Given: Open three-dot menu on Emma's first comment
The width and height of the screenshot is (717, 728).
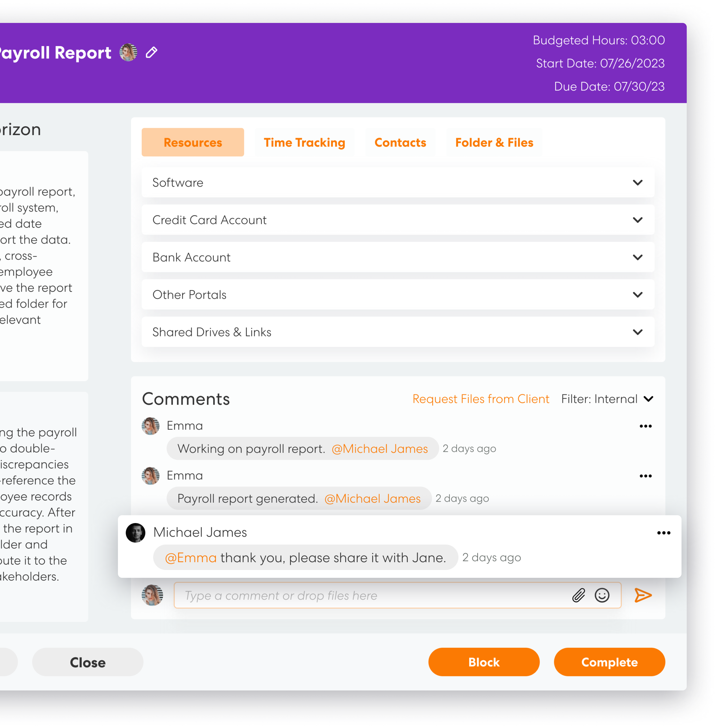Looking at the screenshot, I should click(646, 426).
